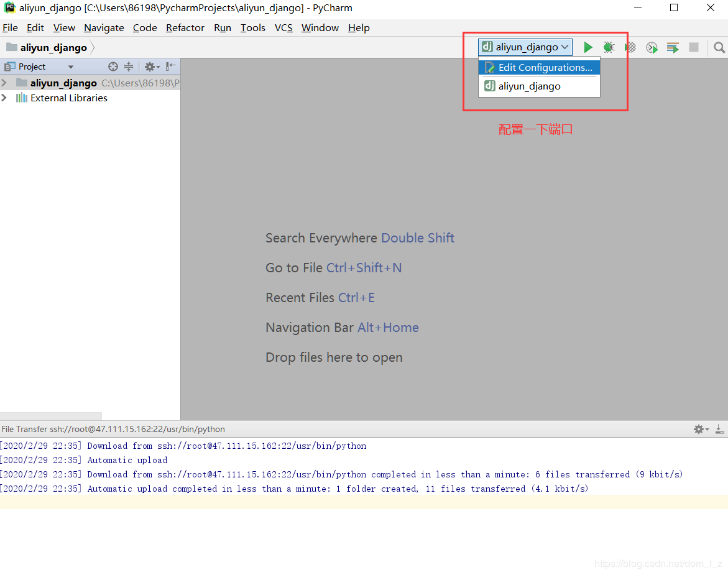Click the aliyun_django folder icon in navigation bar

coord(12,47)
